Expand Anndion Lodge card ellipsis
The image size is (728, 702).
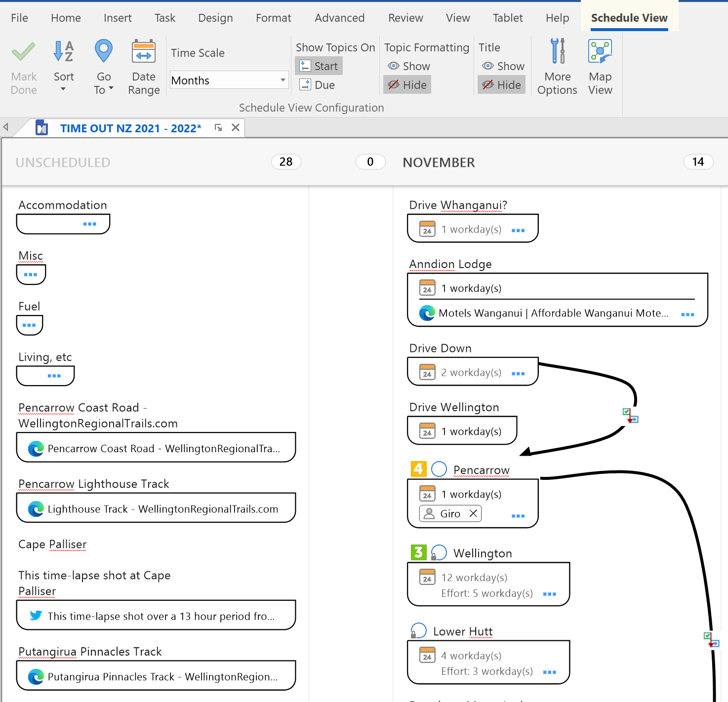click(x=688, y=314)
